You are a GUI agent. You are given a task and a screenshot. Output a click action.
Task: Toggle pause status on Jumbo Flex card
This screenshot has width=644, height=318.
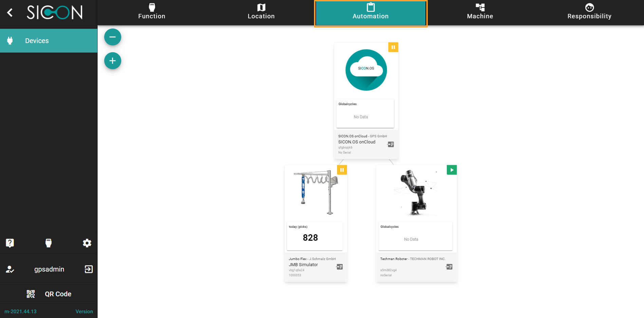[342, 170]
